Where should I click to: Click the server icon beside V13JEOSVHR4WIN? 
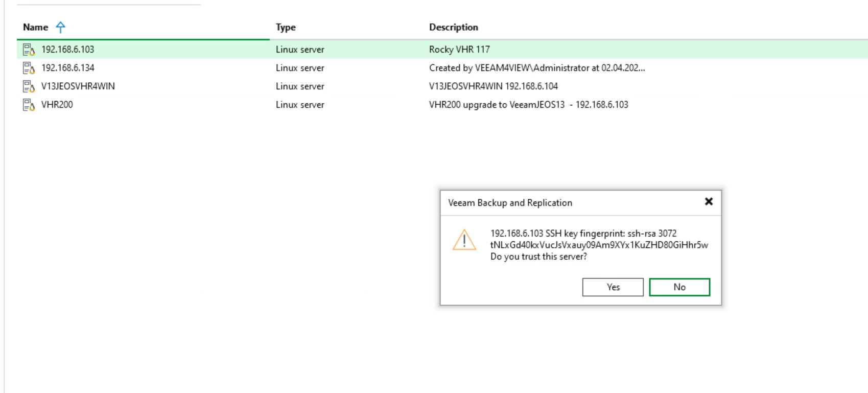tap(29, 86)
